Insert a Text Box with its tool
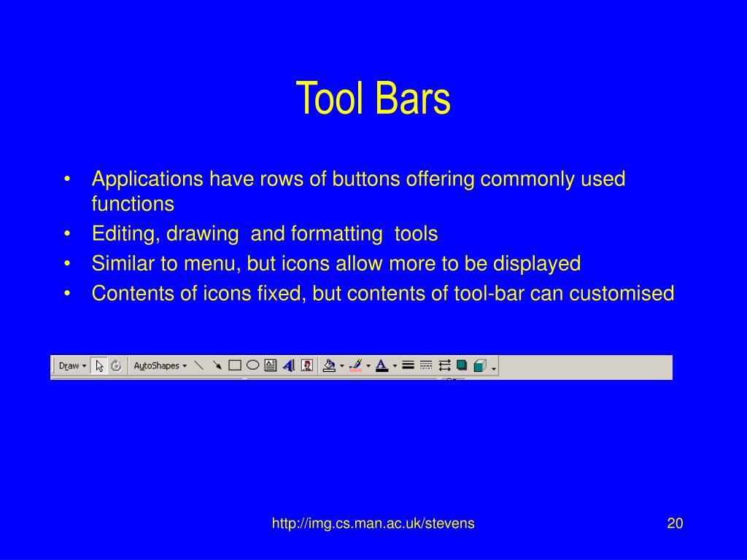This screenshot has width=747, height=560. point(270,366)
